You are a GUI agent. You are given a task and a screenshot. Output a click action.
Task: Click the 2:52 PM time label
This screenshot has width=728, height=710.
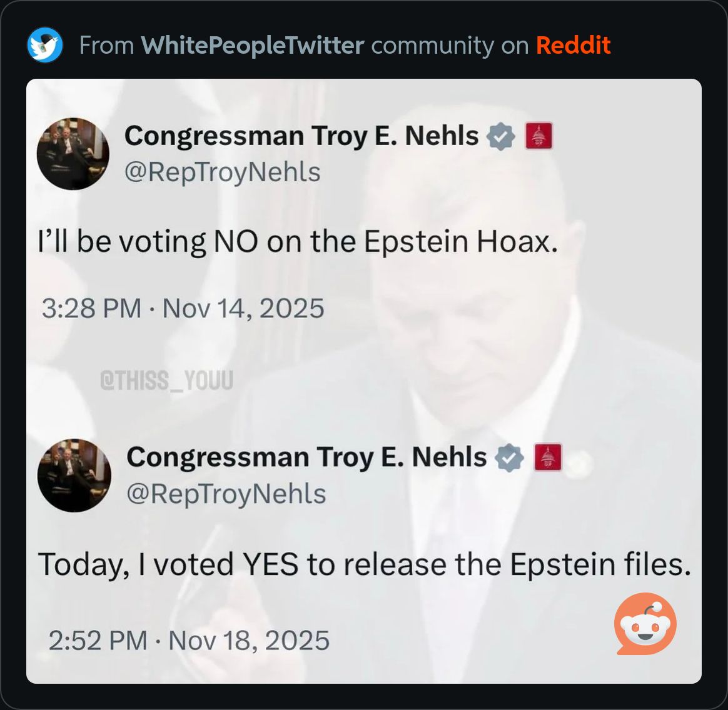[97, 640]
